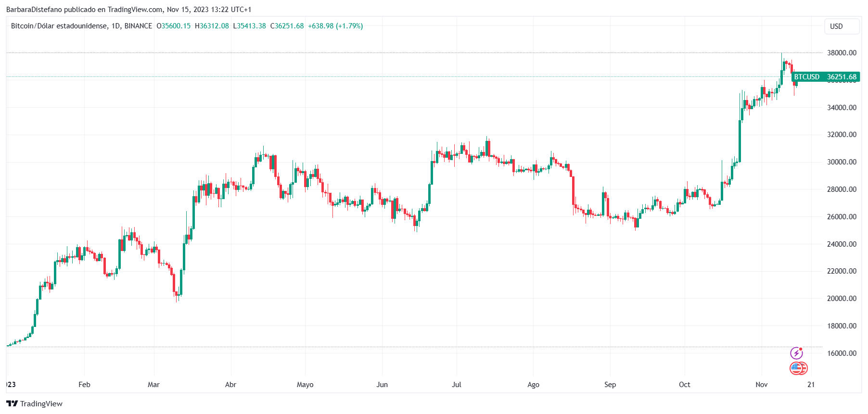Click the 21 date label on time axis

pyautogui.click(x=811, y=385)
